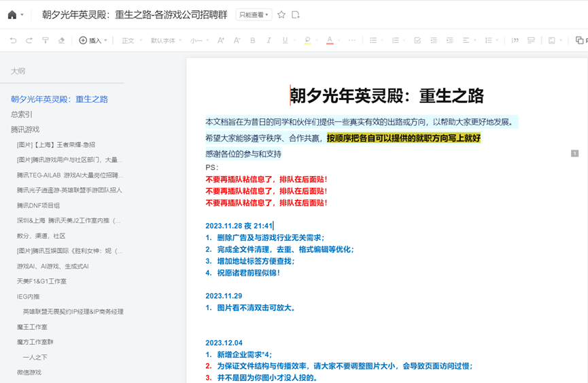The height and width of the screenshot is (383, 588).
Task: Star this document as favorite
Action: (x=281, y=15)
